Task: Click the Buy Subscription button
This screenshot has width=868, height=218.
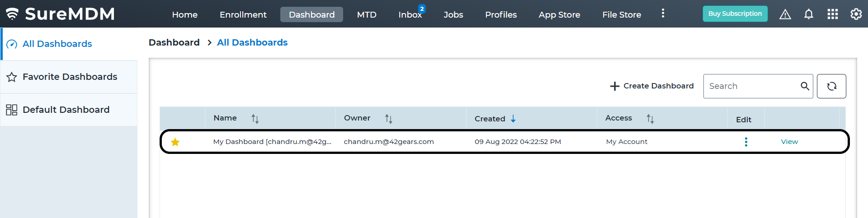Action: coord(735,14)
